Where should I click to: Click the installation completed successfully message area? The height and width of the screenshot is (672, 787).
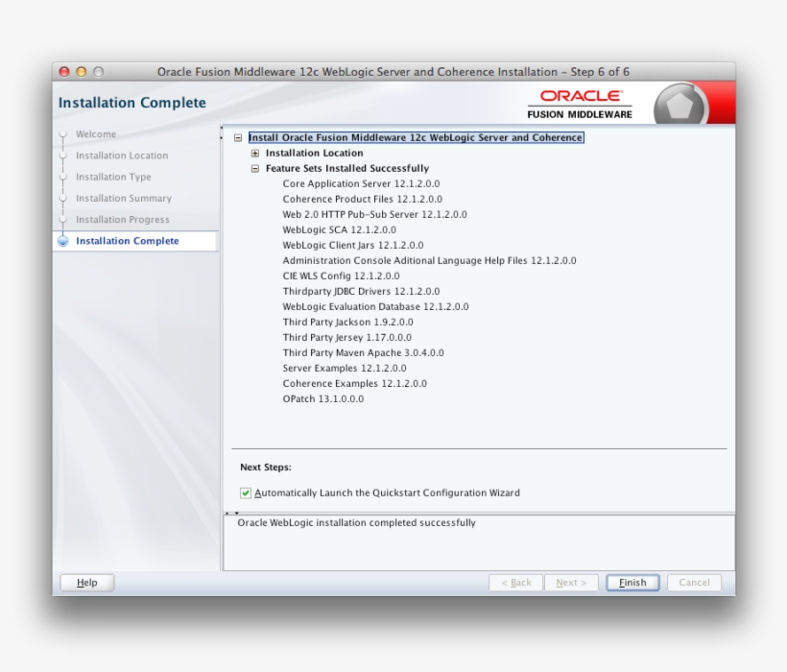point(478,542)
